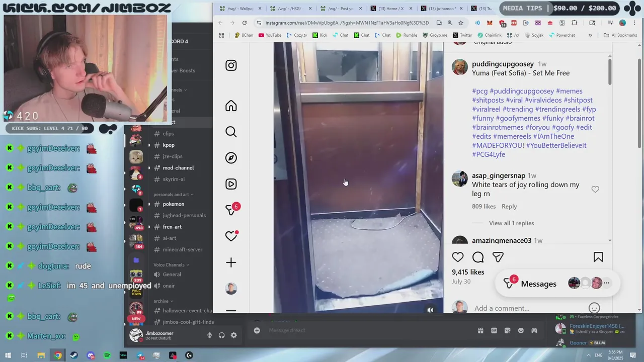Screen dimensions: 644x362
Task: Open emoji picker in Instagram comment box
Action: (x=594, y=308)
